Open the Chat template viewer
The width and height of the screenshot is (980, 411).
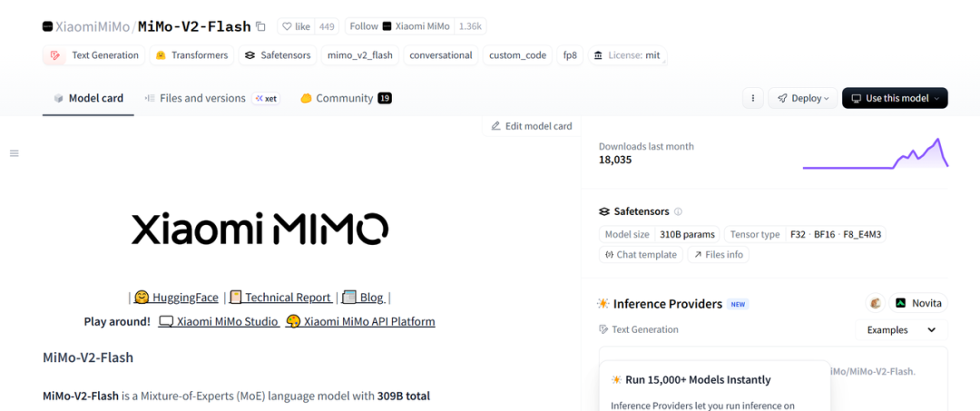(x=640, y=255)
